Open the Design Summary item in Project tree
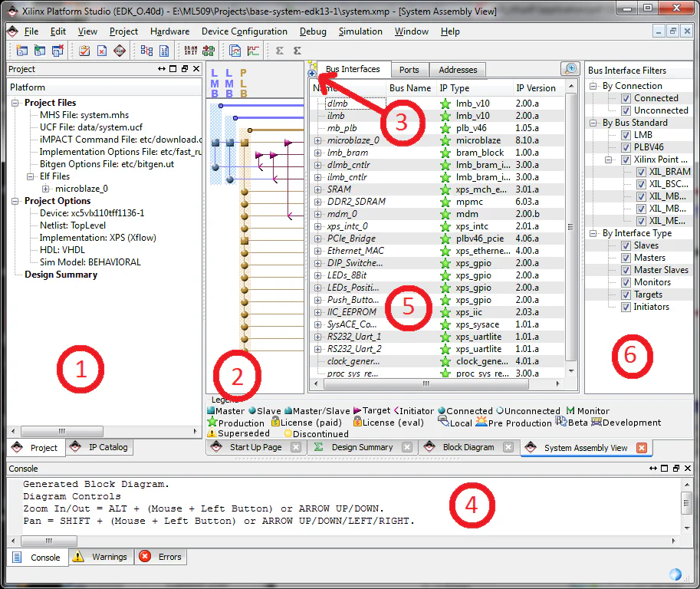The width and height of the screenshot is (700, 589). point(61,275)
